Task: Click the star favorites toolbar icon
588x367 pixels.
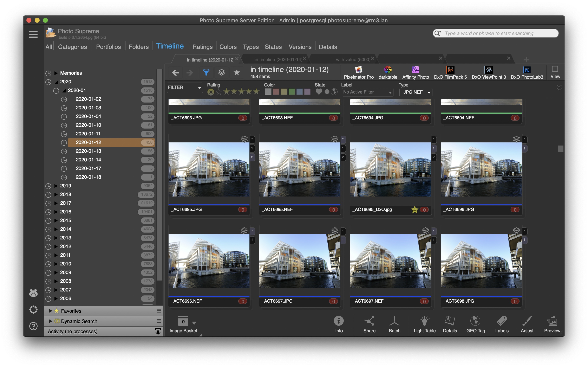Action: pyautogui.click(x=237, y=72)
